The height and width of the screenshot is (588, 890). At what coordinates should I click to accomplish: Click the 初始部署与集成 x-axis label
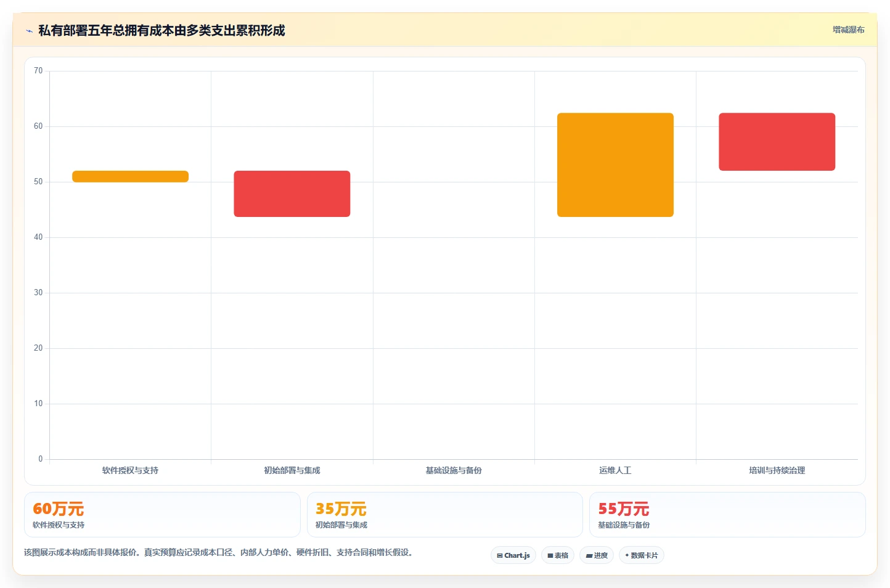coord(292,470)
